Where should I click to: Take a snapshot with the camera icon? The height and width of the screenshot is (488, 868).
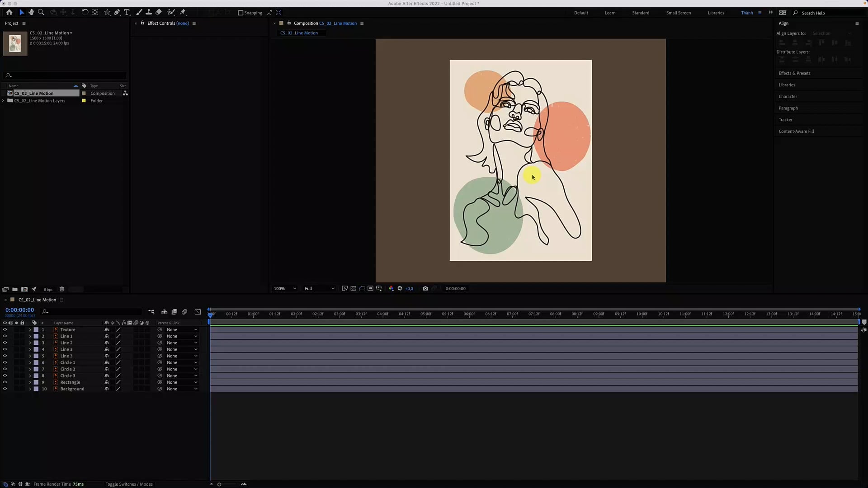pyautogui.click(x=425, y=288)
